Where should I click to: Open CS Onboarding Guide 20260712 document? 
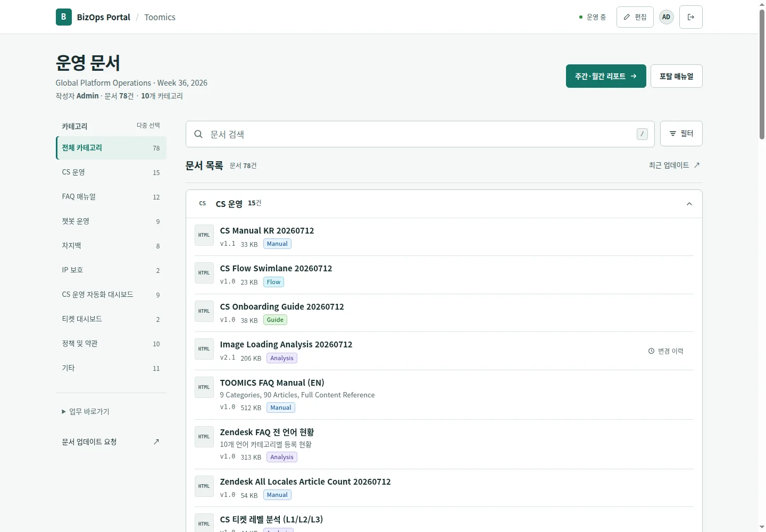click(x=282, y=307)
